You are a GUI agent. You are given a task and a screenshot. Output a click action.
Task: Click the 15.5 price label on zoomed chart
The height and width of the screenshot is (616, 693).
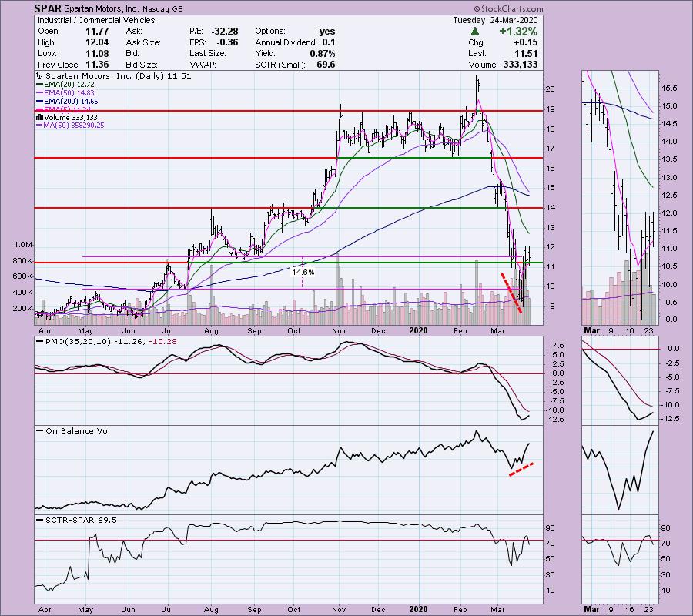(669, 89)
